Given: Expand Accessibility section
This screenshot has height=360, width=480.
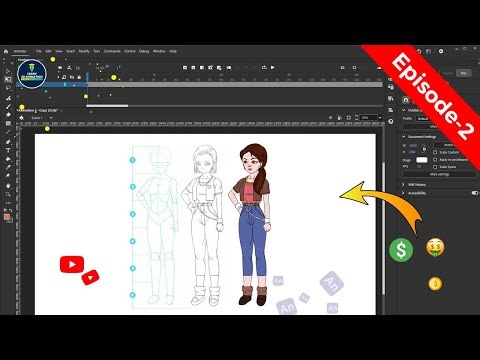Looking at the screenshot, I should point(403,193).
